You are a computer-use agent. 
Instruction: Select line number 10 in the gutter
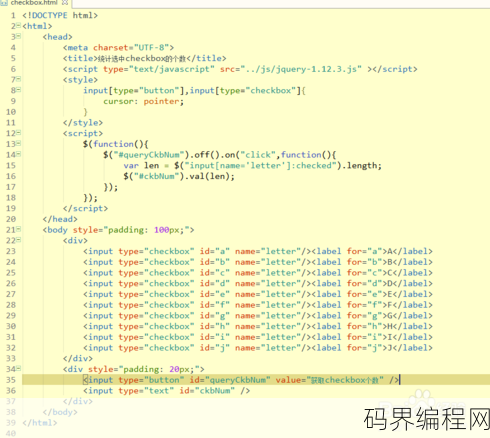[11, 112]
